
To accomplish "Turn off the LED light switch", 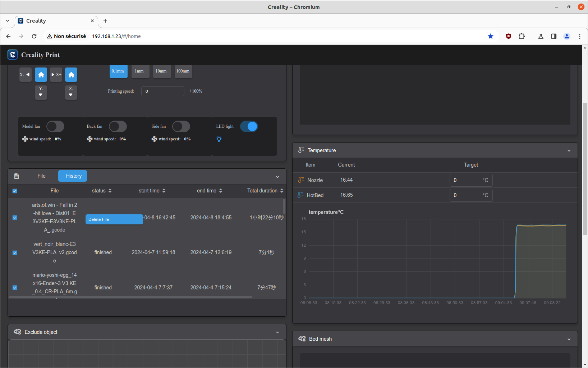I will click(249, 126).
